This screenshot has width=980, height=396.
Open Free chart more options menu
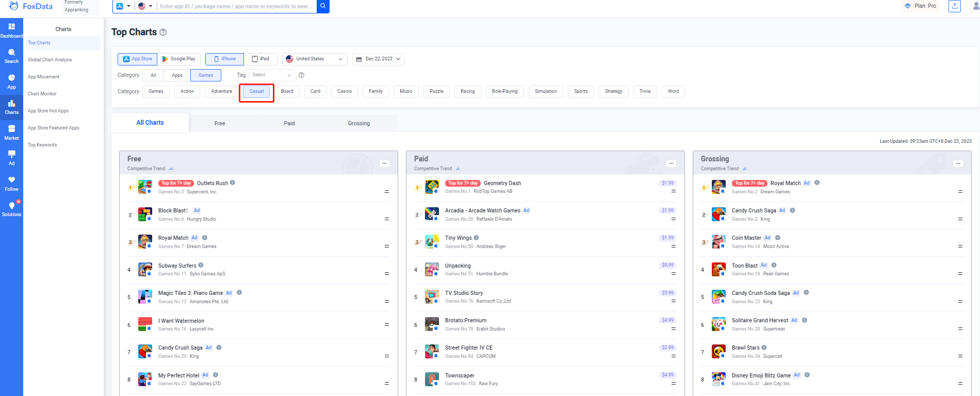pos(384,163)
